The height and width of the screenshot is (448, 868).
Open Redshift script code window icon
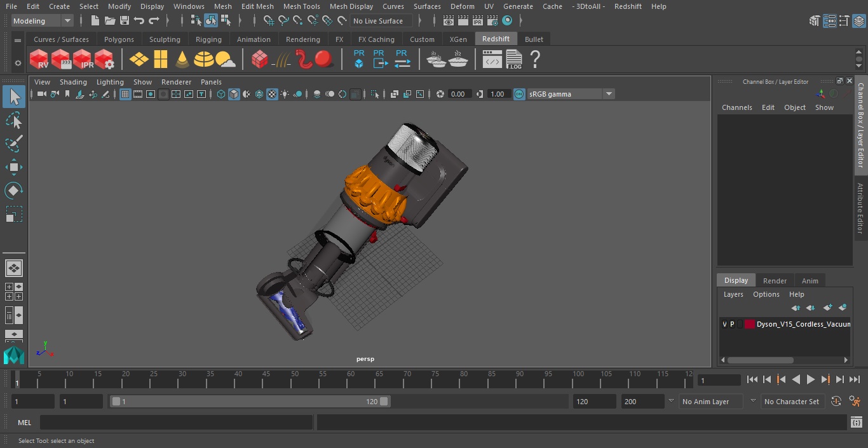pos(492,60)
